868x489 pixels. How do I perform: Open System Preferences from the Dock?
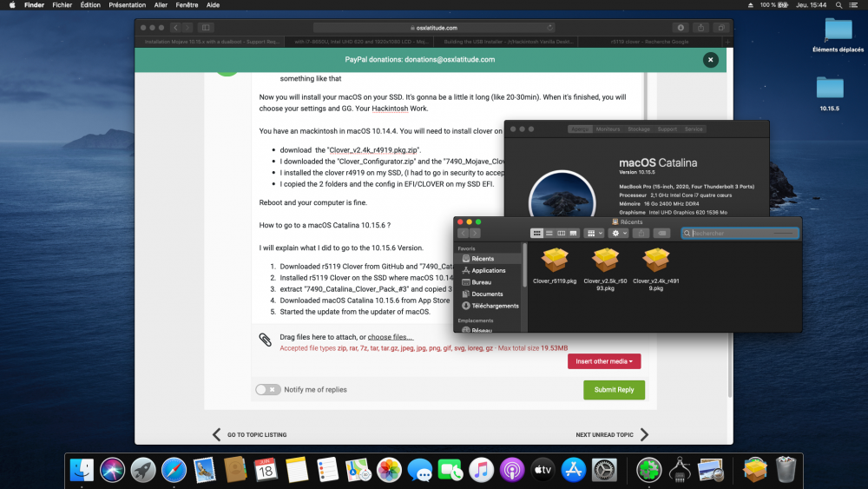point(604,470)
